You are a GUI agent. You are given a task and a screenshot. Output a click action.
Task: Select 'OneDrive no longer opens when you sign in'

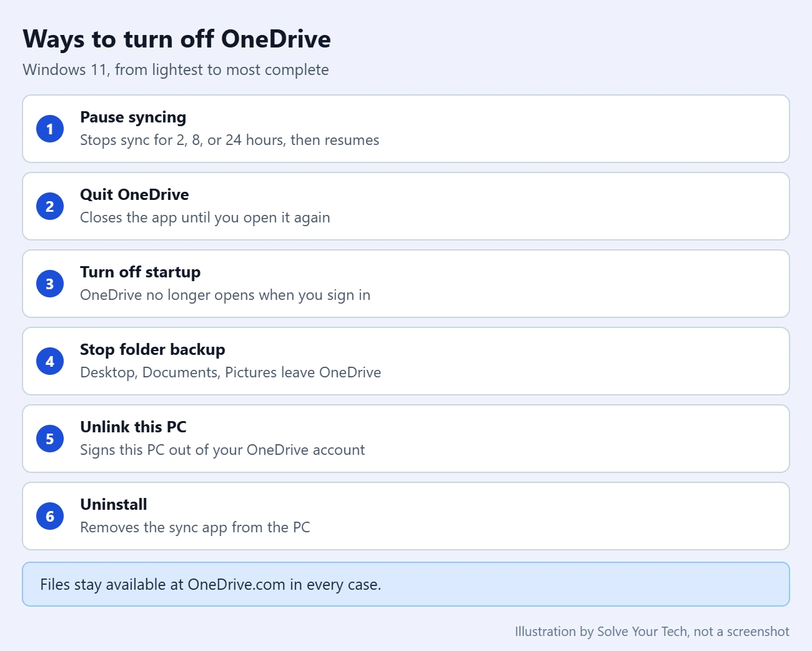225,295
